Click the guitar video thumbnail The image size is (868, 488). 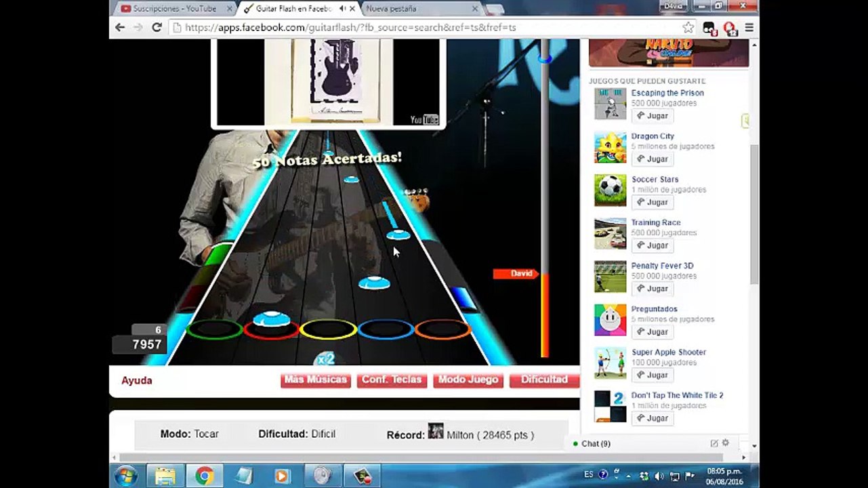329,82
